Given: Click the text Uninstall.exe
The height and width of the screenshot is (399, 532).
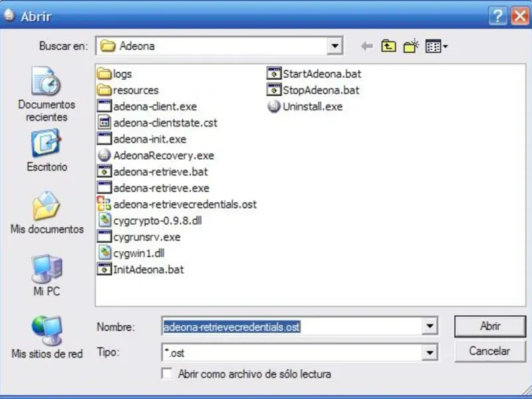Looking at the screenshot, I should point(313,106).
